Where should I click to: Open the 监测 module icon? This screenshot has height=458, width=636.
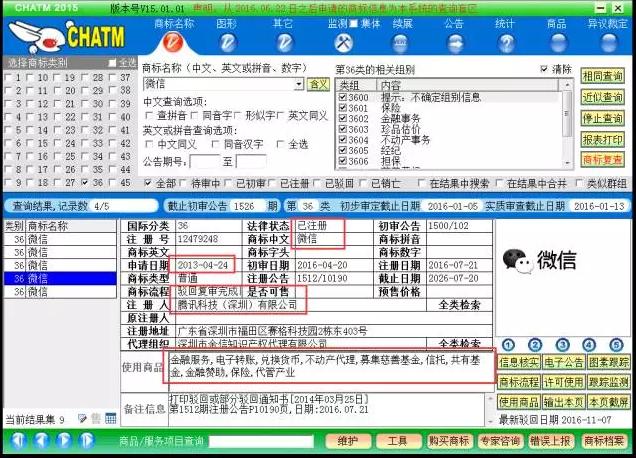tap(343, 42)
